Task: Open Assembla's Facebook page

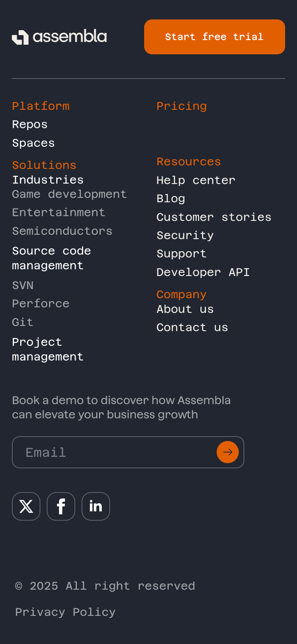Action: coord(61,506)
